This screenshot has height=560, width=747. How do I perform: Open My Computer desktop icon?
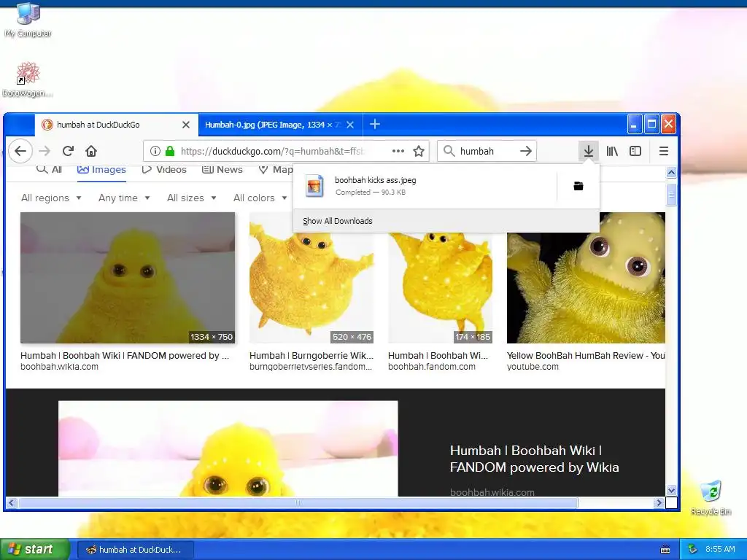[x=28, y=20]
